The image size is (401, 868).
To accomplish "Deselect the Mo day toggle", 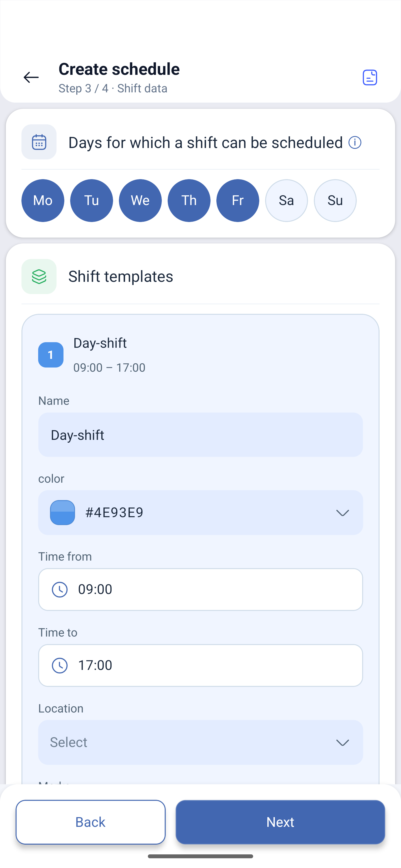I will [43, 201].
